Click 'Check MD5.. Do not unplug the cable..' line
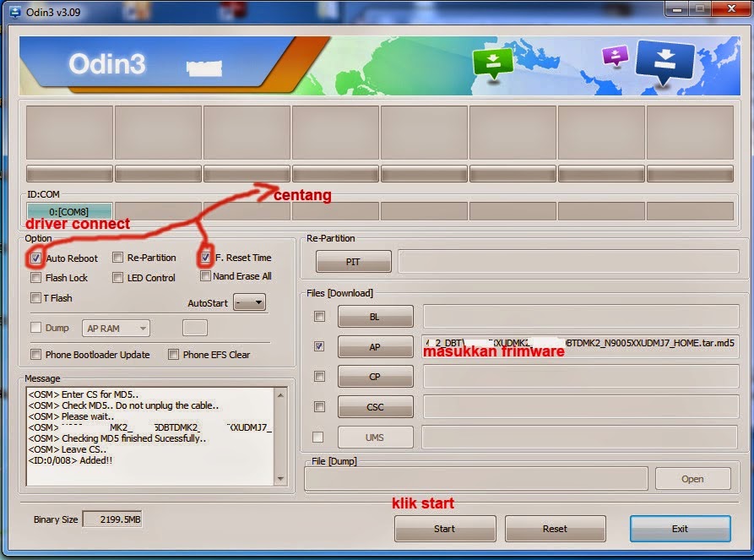Screen dimensions: 754x560 (x=123, y=405)
